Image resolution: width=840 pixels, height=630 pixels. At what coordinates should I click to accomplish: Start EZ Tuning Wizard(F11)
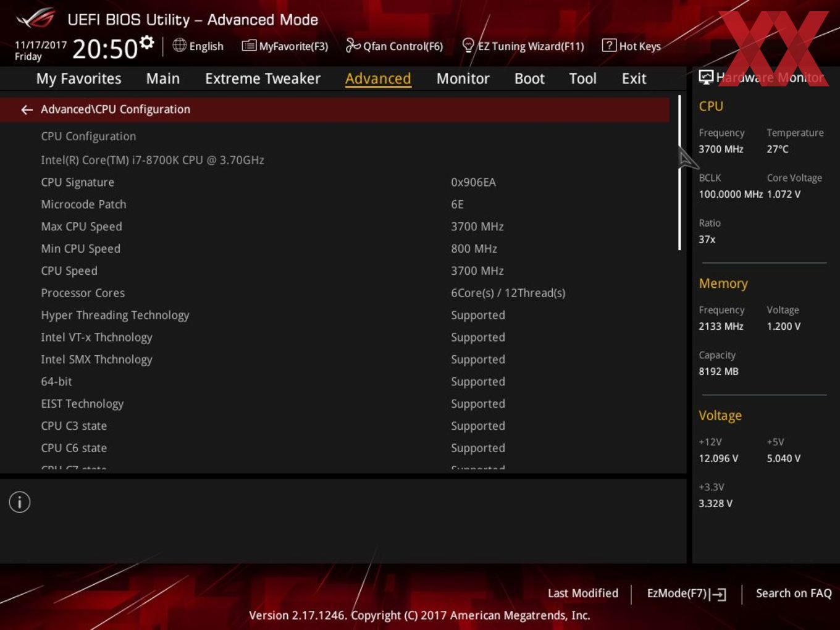coord(523,46)
